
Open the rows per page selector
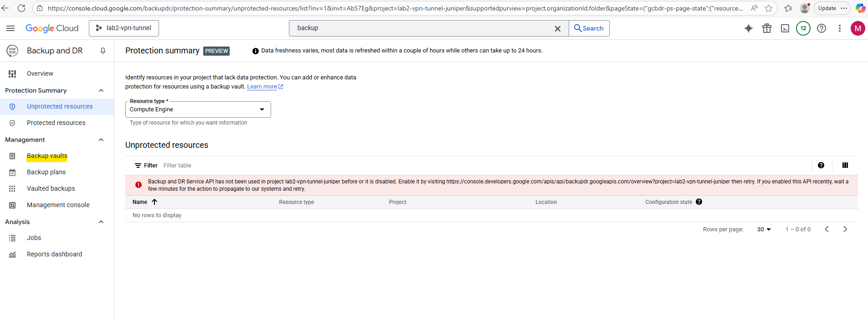(764, 229)
